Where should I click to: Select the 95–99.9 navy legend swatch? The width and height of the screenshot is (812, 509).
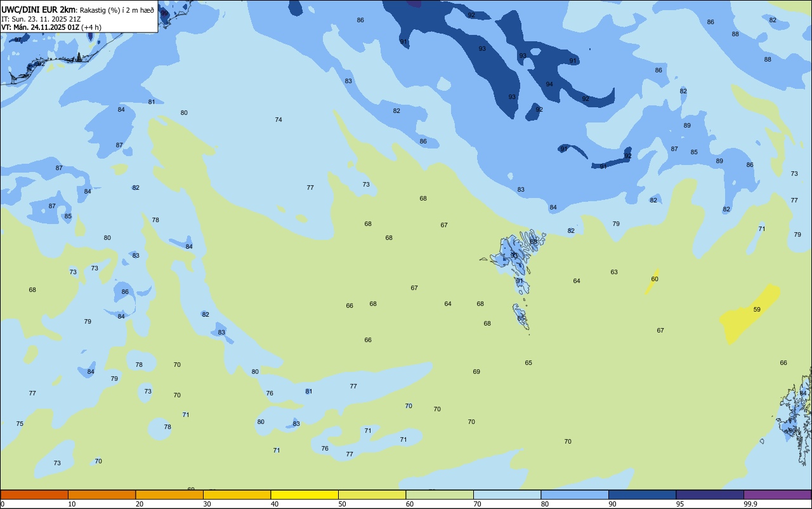pyautogui.click(x=710, y=494)
